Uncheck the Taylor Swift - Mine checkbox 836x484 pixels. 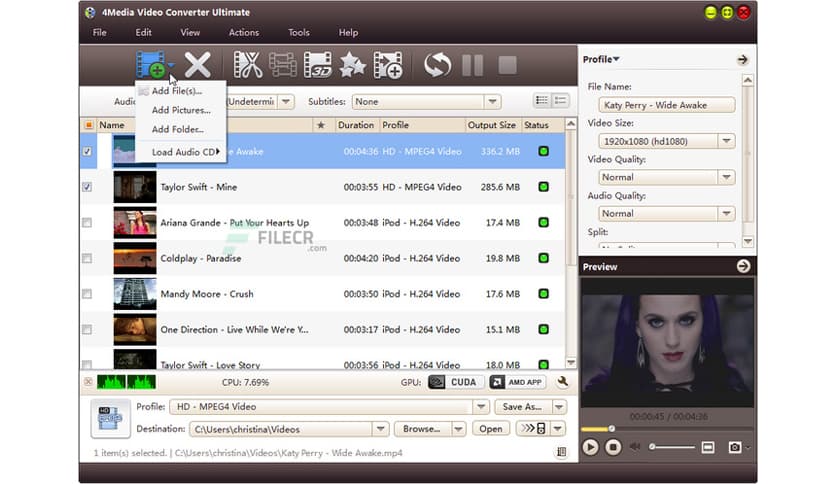(x=87, y=187)
